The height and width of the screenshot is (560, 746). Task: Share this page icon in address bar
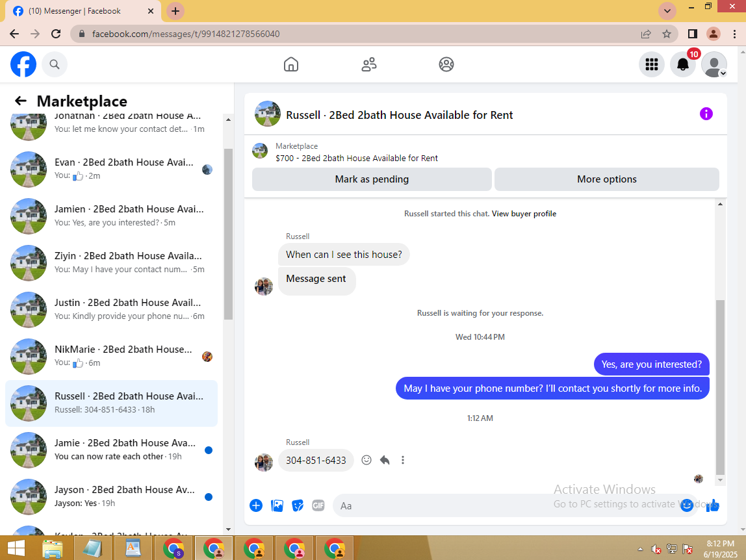coord(646,34)
